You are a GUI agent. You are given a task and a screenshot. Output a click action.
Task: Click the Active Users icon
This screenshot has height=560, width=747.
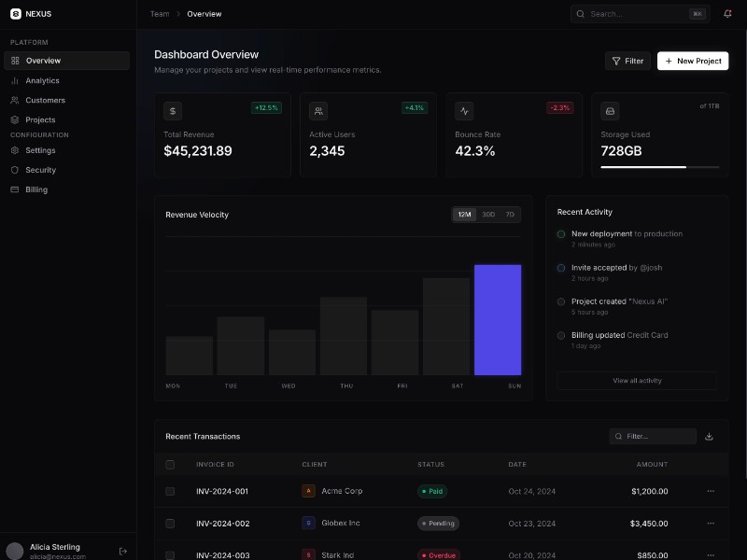pyautogui.click(x=318, y=110)
